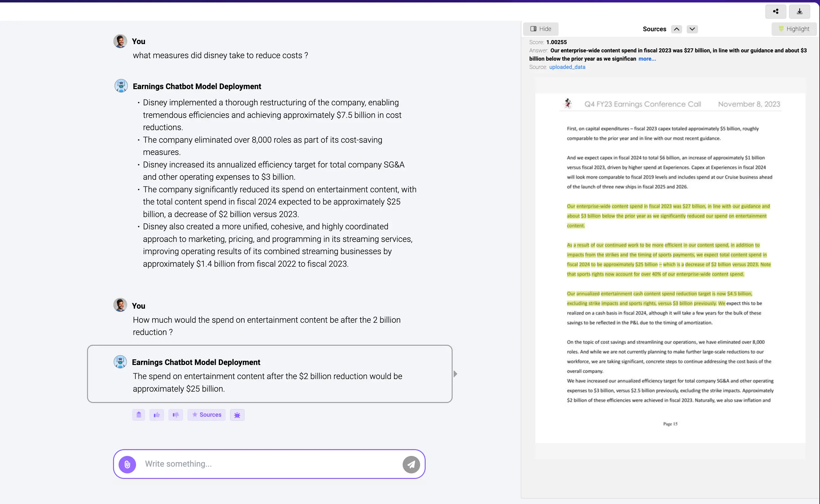Go to next source with down chevron
This screenshot has height=504, width=820.
[692, 29]
